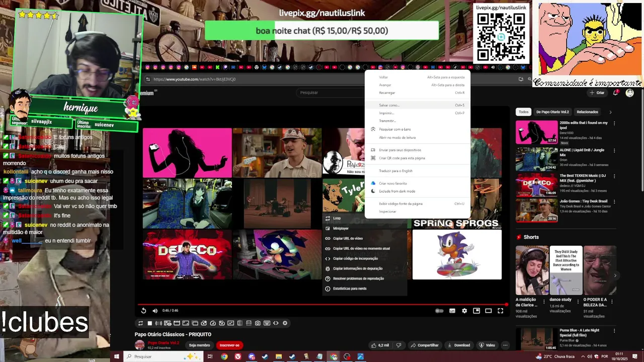Click the Criar button in the YouTube header
The height and width of the screenshot is (362, 644).
coord(597,93)
